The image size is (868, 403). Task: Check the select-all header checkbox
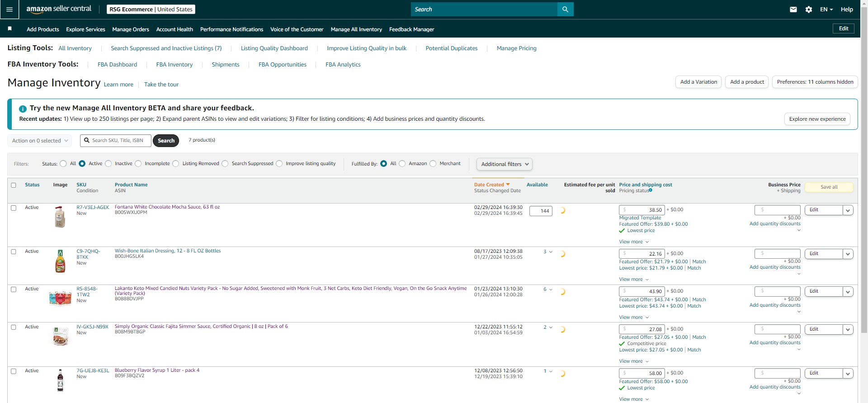tap(14, 185)
